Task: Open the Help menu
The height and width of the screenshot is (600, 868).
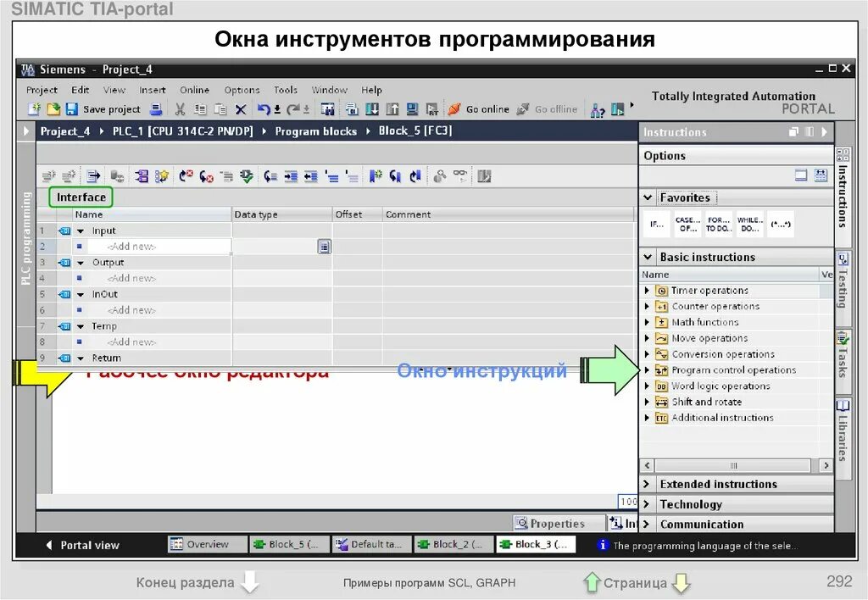Action: tap(371, 90)
